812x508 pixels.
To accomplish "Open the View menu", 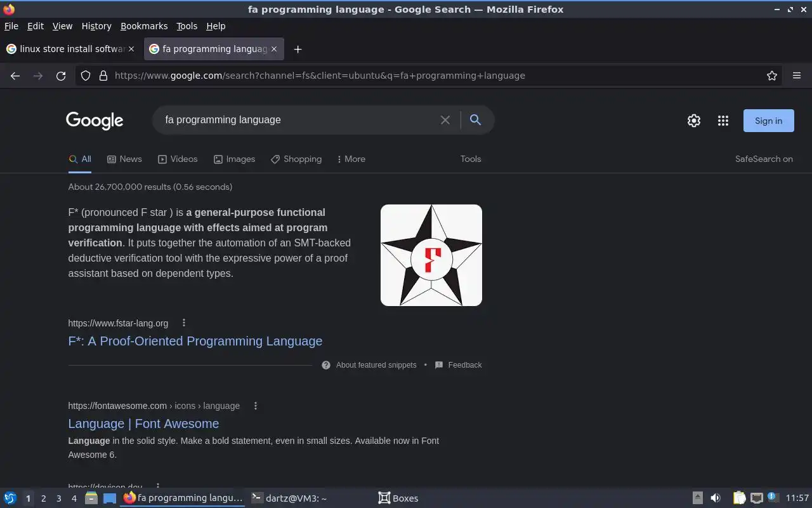I will point(62,26).
